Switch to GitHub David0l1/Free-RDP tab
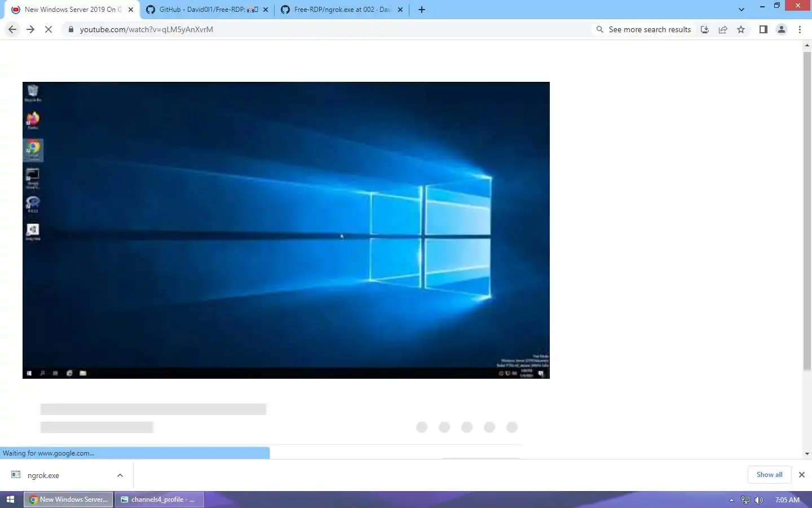Screen dimensions: 812x508 [208, 10]
